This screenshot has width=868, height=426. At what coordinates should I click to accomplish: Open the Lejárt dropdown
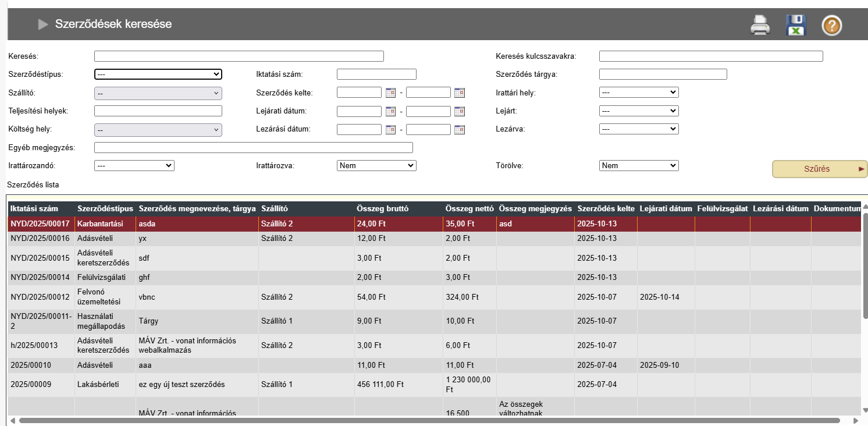(x=639, y=111)
